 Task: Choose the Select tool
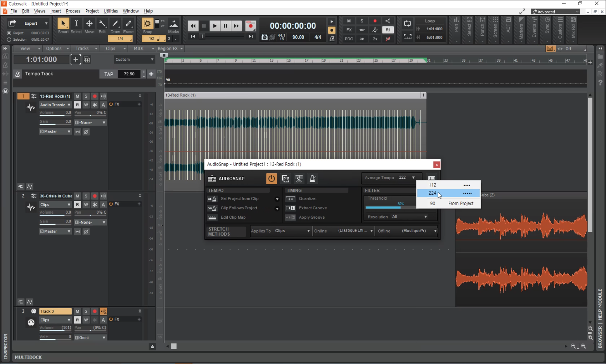click(76, 24)
